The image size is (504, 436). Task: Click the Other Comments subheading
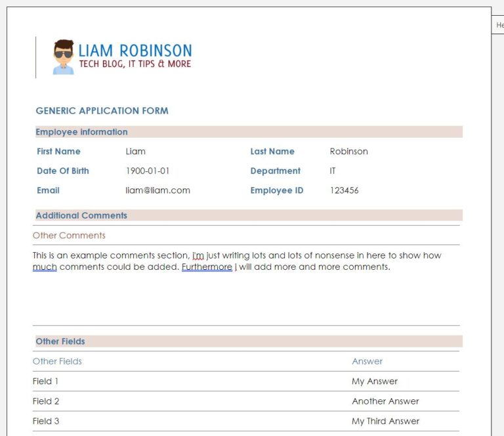tap(69, 235)
